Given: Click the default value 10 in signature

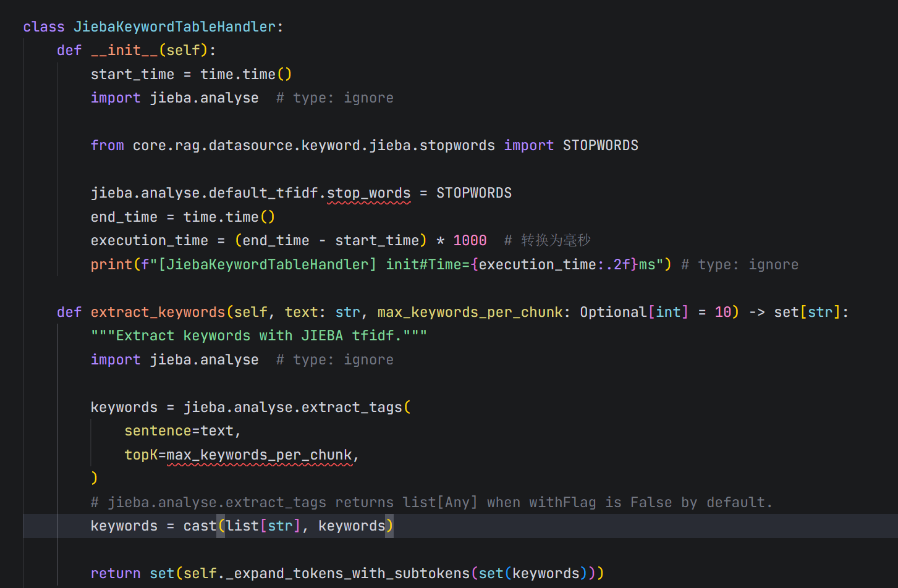Looking at the screenshot, I should pyautogui.click(x=723, y=312).
